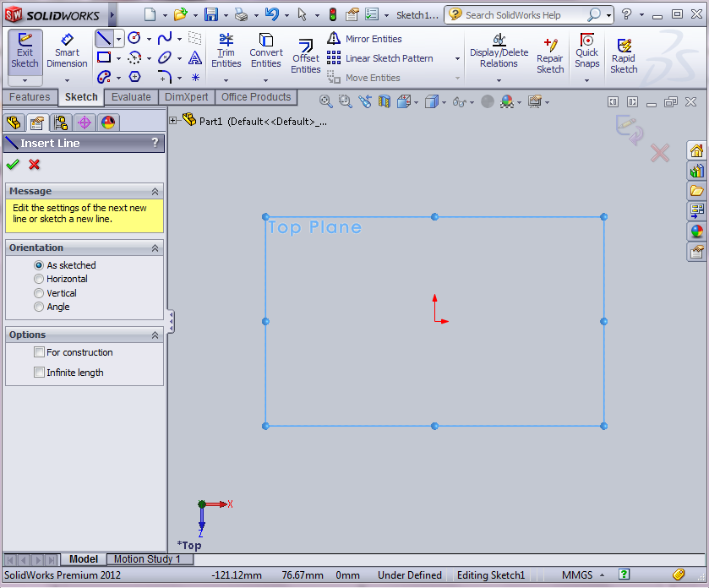Select the Corner Rectangle tool
709x588 pixels.
(x=103, y=57)
